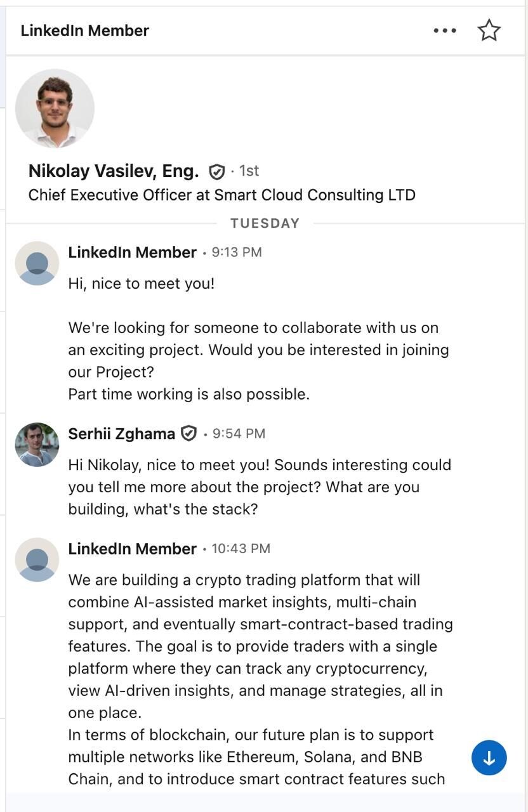
Task: Click verification badge beside Nikolay Vasilev
Action: 217,171
